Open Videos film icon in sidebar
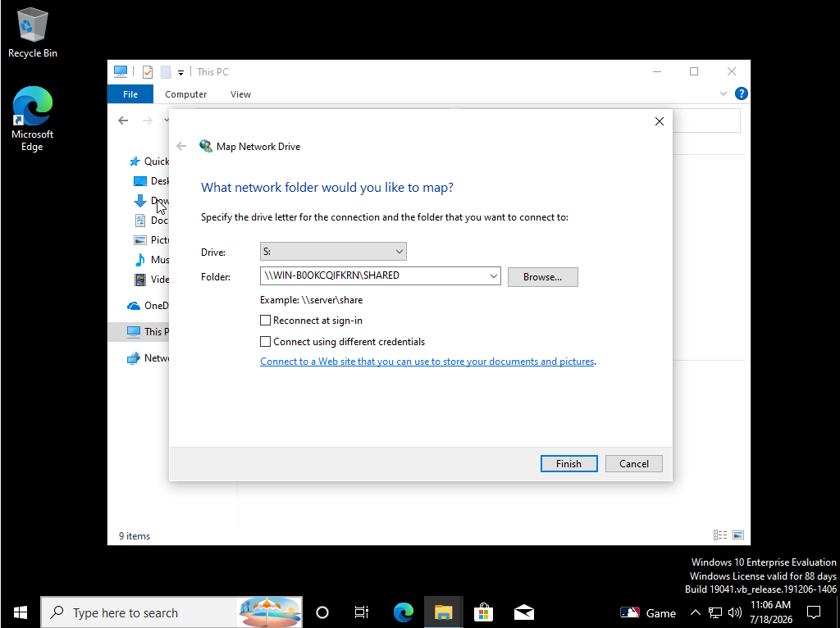 139,279
